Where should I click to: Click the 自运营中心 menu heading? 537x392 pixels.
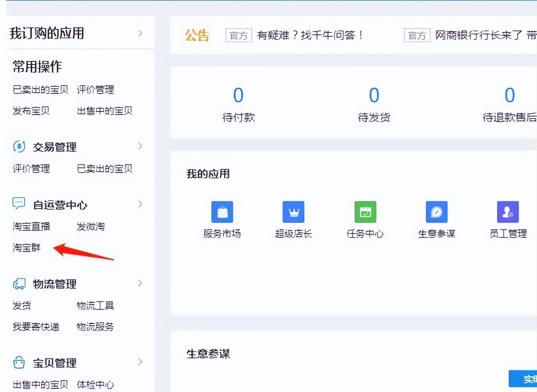pyautogui.click(x=60, y=205)
